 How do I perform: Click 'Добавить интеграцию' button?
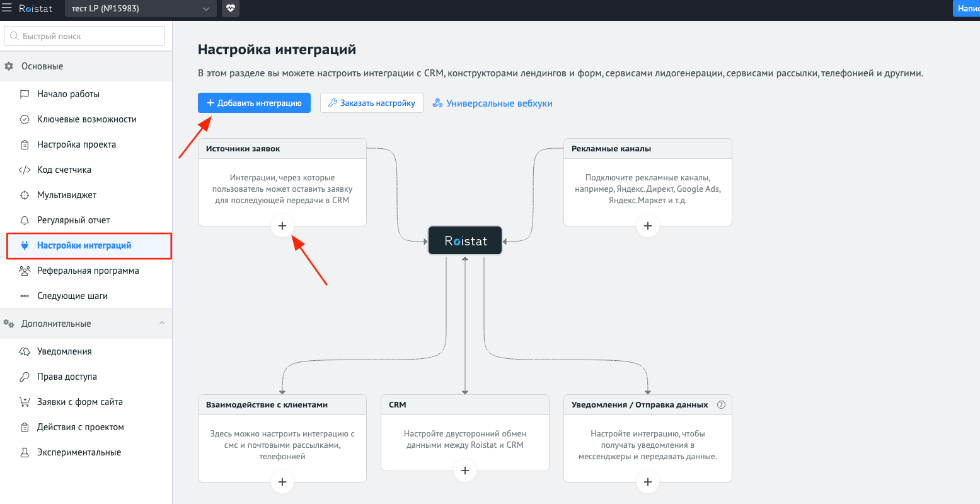(x=254, y=103)
